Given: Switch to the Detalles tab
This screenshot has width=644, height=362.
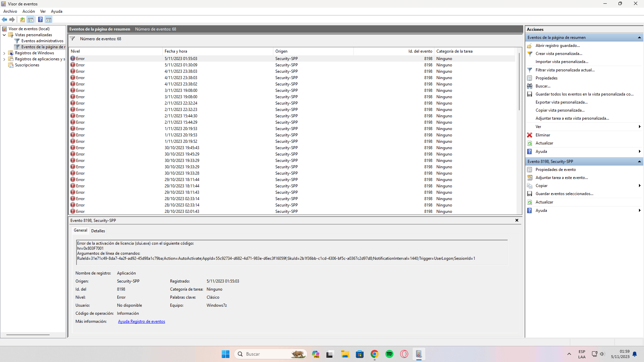Looking at the screenshot, I should point(98,231).
